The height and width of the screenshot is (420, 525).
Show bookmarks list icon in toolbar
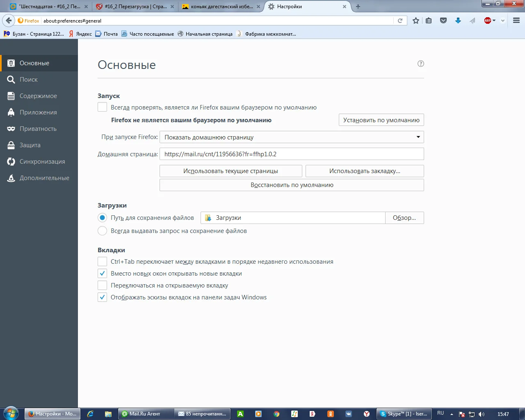[x=429, y=21]
